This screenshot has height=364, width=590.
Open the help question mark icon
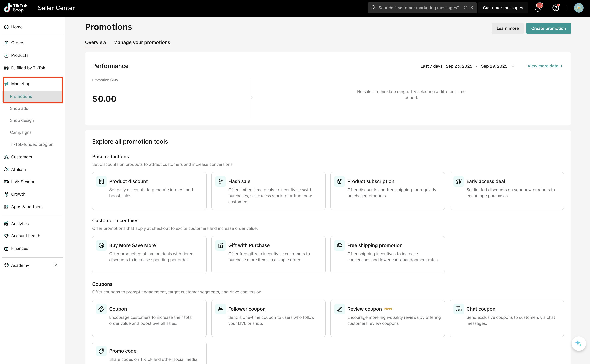coord(555,8)
